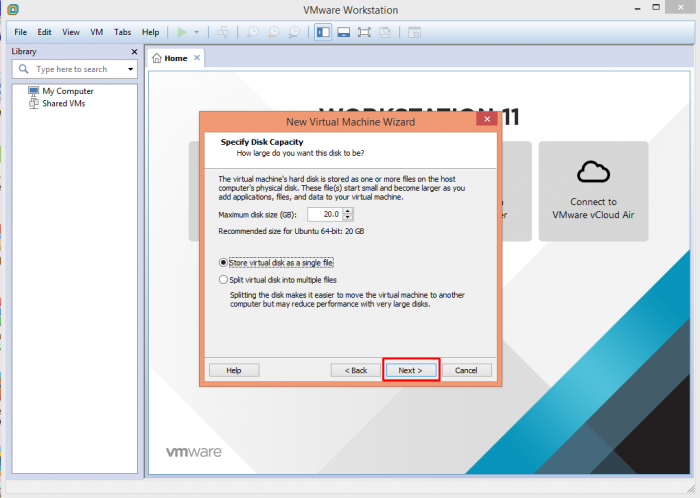Open the Help menu
The width and height of the screenshot is (700, 498).
click(150, 32)
